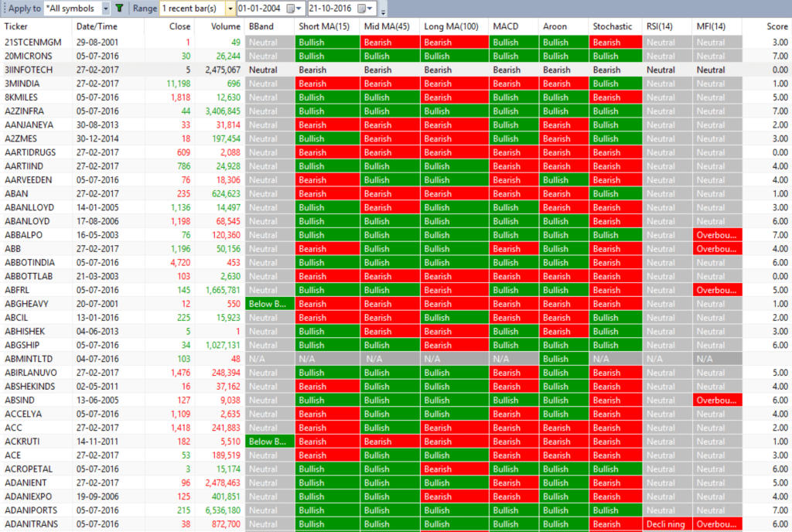Click the N/A BBand cell for ABMINTLTD
The height and width of the screenshot is (532, 792).
(270, 358)
